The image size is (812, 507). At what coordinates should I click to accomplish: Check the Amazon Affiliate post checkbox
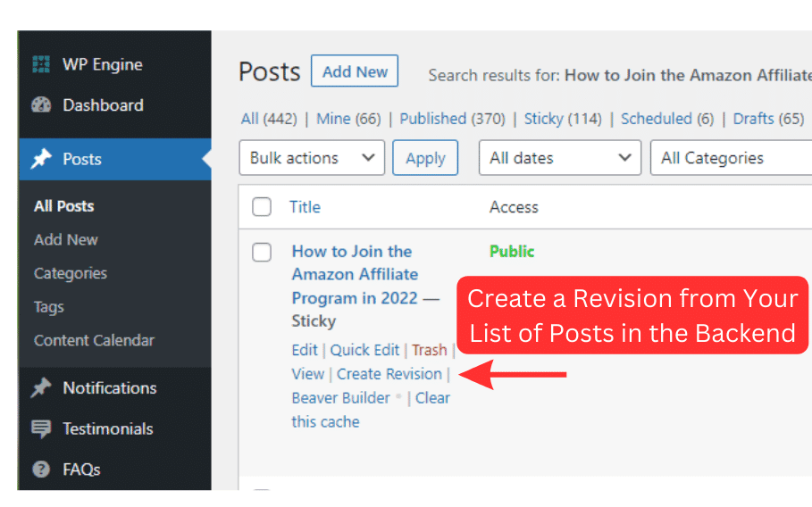pyautogui.click(x=262, y=253)
